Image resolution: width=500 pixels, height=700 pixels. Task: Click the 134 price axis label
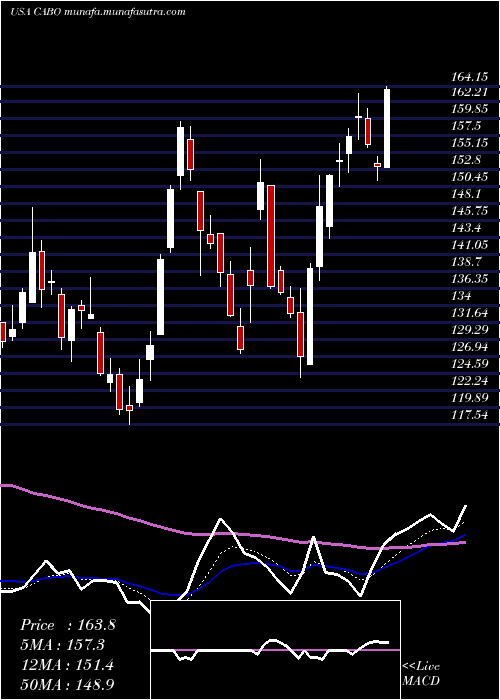click(x=460, y=296)
